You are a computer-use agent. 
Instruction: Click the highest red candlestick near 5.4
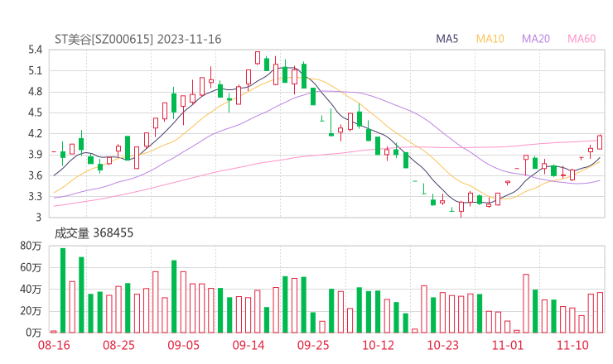[258, 58]
